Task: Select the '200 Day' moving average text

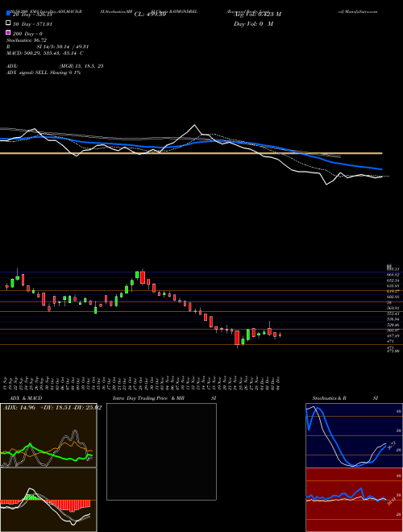Action: click(x=28, y=34)
